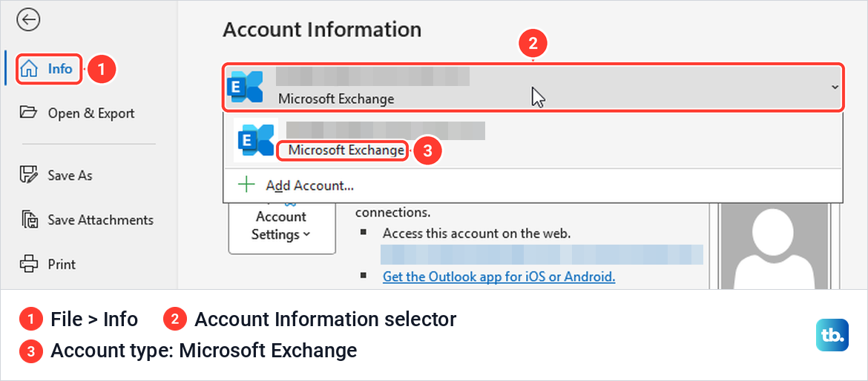This screenshot has height=381, width=868.
Task: Choose the Microsoft Exchange account in the list
Action: (533, 139)
